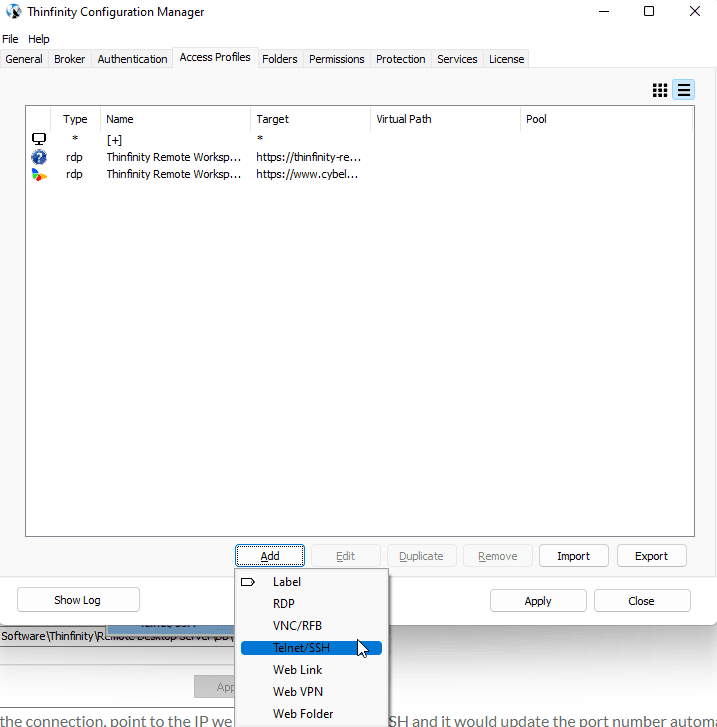Screen dimensions: 717x727
Task: Select the [+] profile row name
Action: [115, 140]
